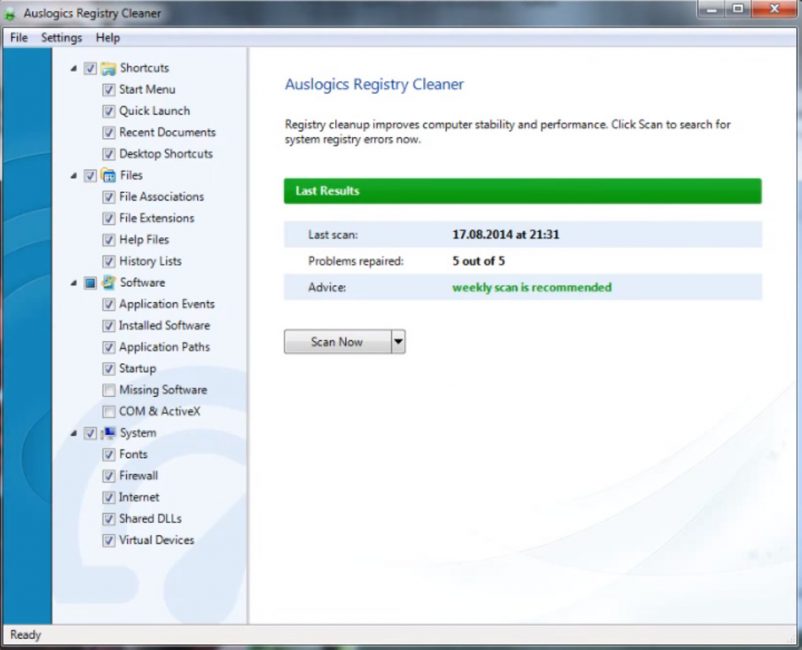This screenshot has height=650, width=802.
Task: Uncheck the Application Paths checkbox
Action: click(108, 348)
